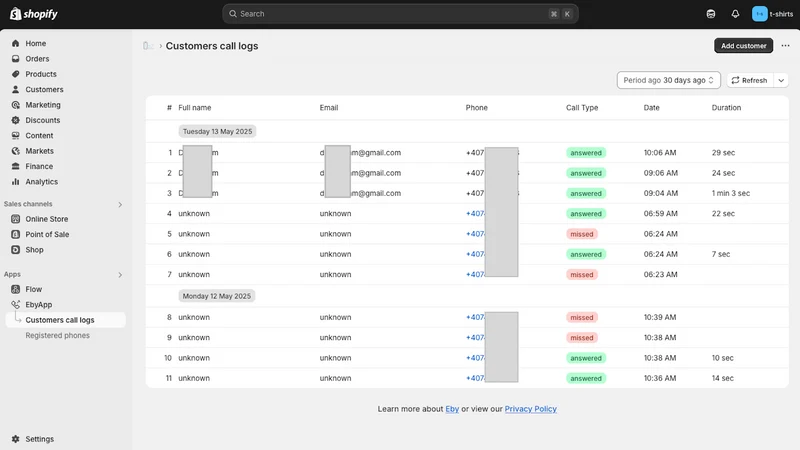
Task: Click the search magnifier icon
Action: click(233, 14)
